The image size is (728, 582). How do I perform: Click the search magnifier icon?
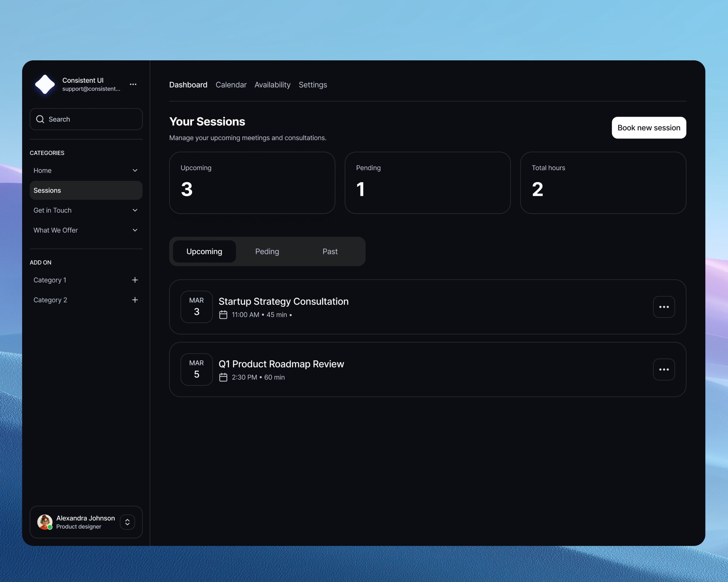[40, 119]
